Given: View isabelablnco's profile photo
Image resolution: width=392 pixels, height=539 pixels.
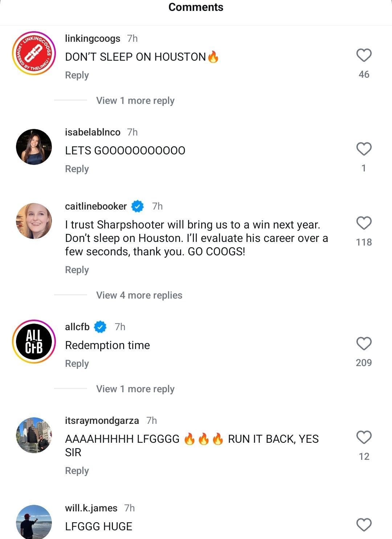Looking at the screenshot, I should click(34, 147).
